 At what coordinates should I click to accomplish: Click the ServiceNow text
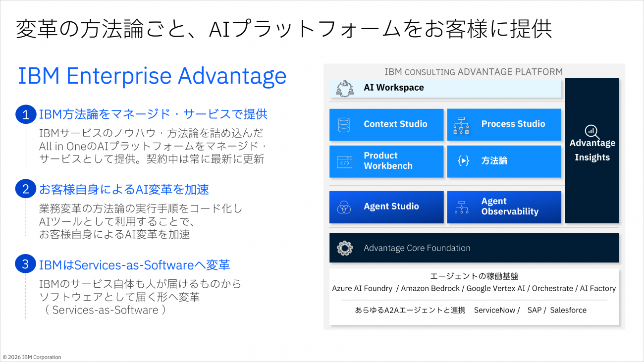point(494,310)
